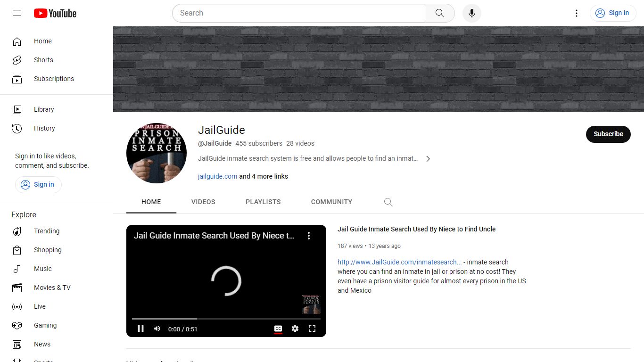Enter fullscreen on the player

[x=312, y=329]
